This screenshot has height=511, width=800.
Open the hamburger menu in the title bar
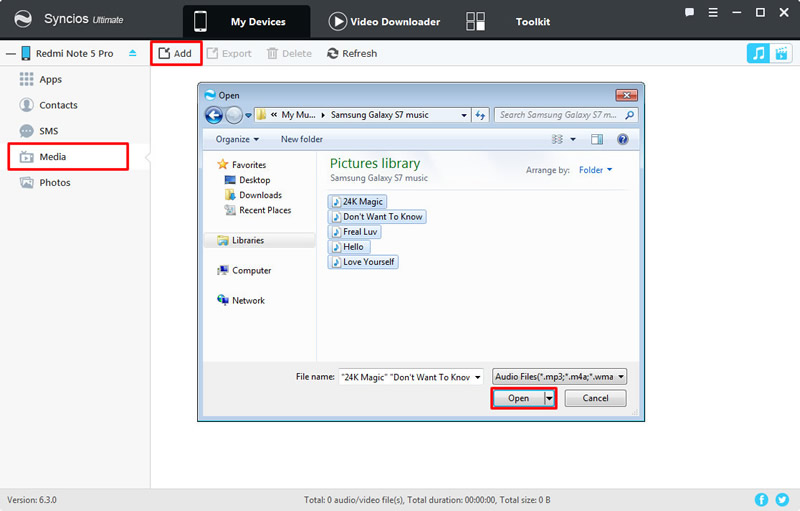pyautogui.click(x=713, y=12)
